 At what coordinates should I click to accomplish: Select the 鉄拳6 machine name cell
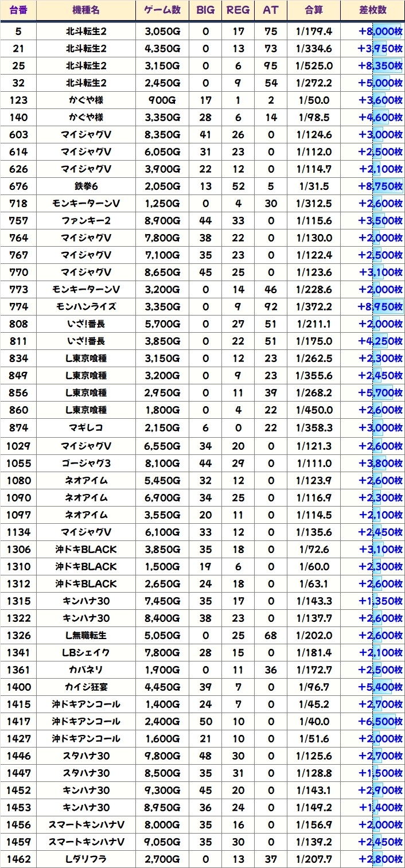tap(86, 186)
